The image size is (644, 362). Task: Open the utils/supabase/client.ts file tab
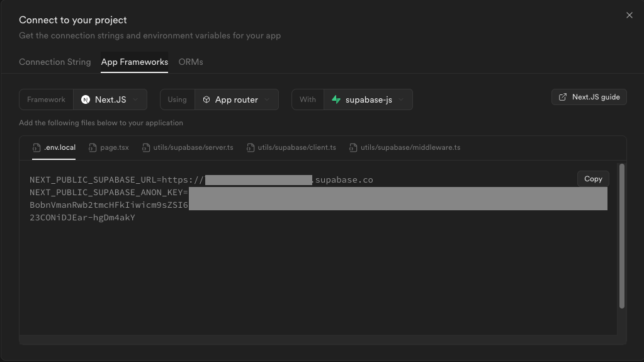point(291,147)
